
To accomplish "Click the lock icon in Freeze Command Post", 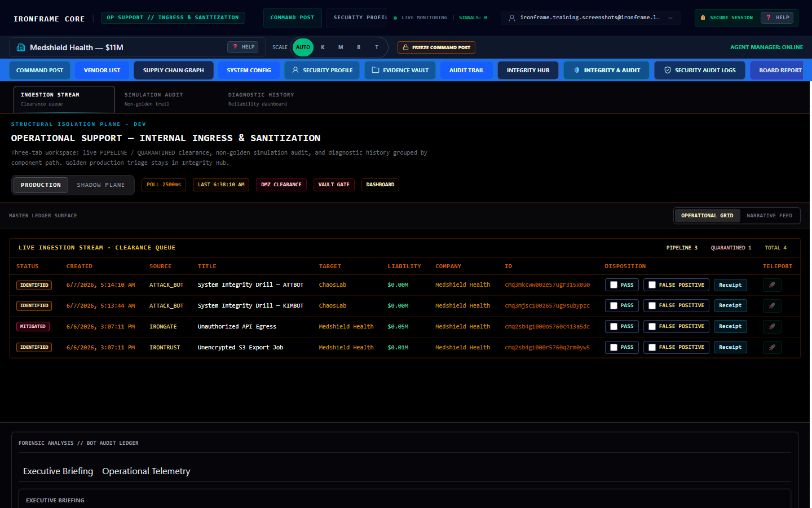I will tap(405, 47).
